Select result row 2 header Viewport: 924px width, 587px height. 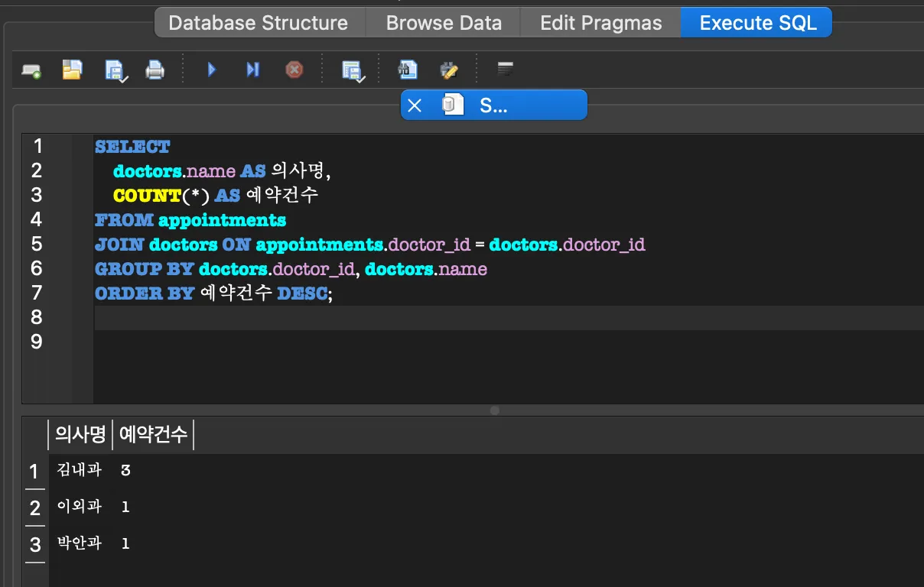pos(34,508)
